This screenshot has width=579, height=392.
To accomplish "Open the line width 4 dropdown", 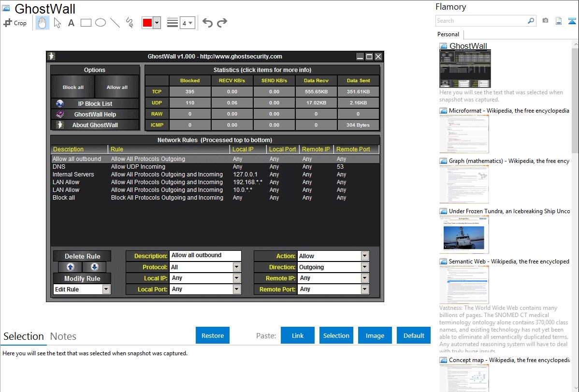I will [x=188, y=23].
